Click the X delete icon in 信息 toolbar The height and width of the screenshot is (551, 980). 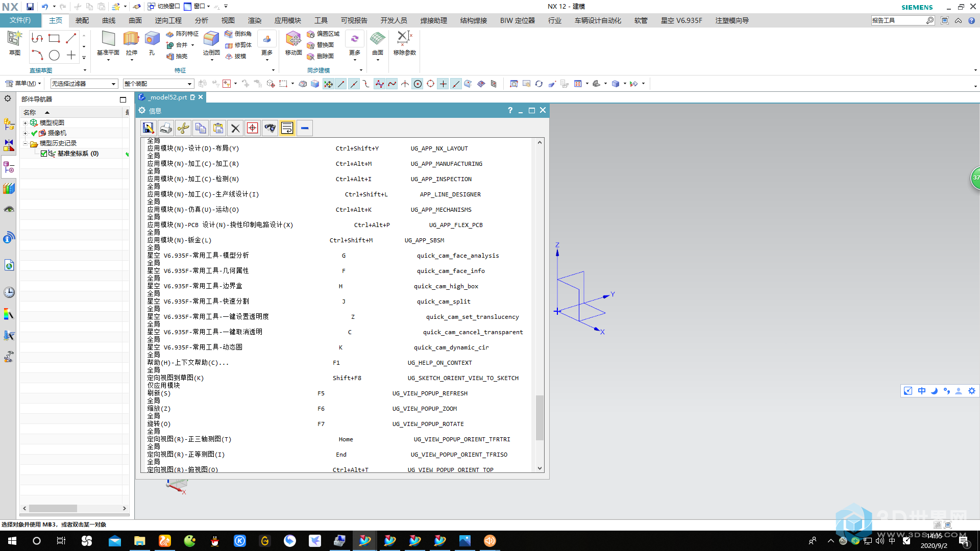[x=235, y=128]
